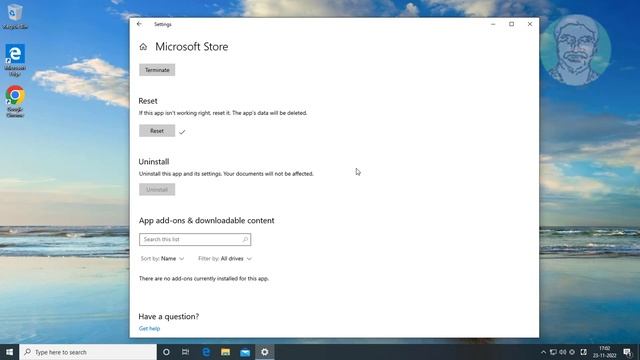Screen dimensions: 640x360
Task: Open File Explorer from the taskbar
Action: click(x=225, y=352)
